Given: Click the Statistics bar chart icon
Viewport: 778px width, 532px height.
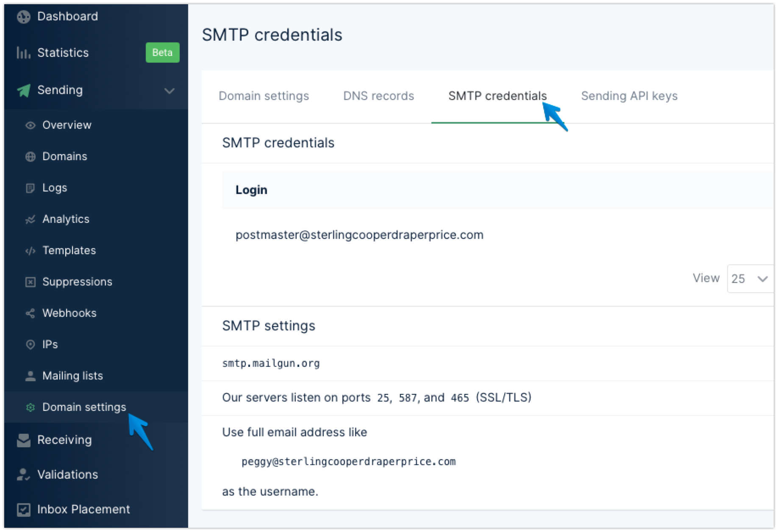Looking at the screenshot, I should click(24, 53).
